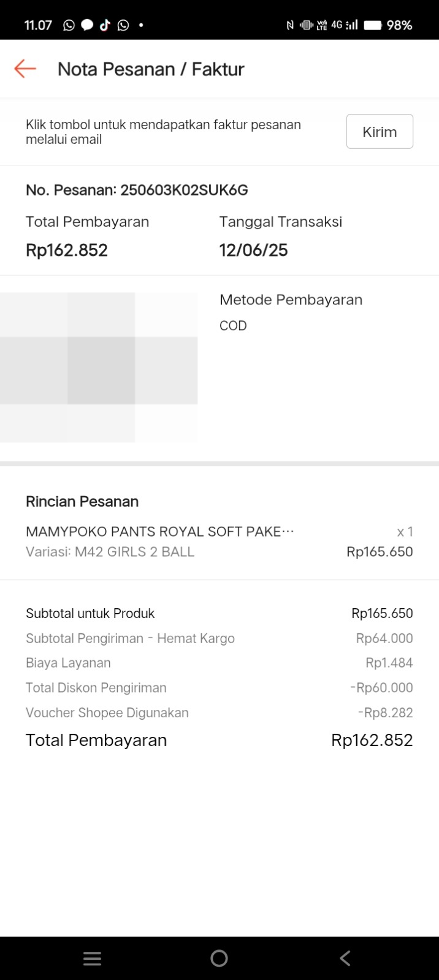Tap the vibrate mode status icon

(x=306, y=25)
